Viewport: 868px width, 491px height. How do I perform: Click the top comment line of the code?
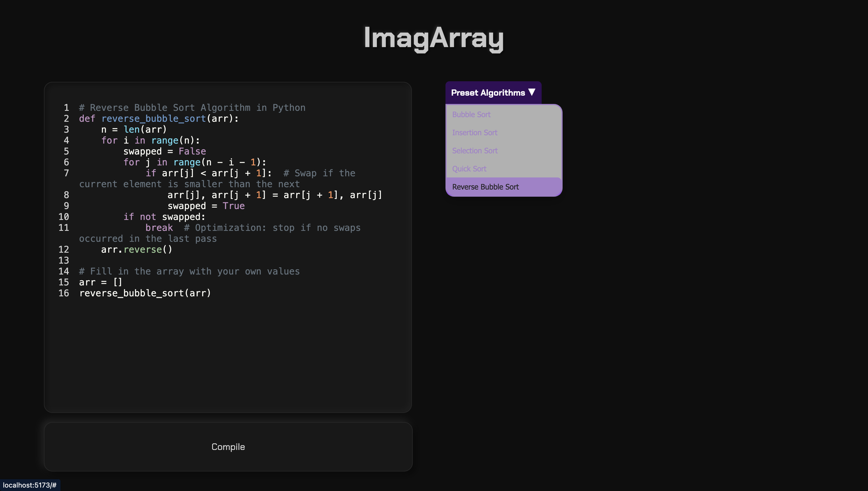click(192, 108)
